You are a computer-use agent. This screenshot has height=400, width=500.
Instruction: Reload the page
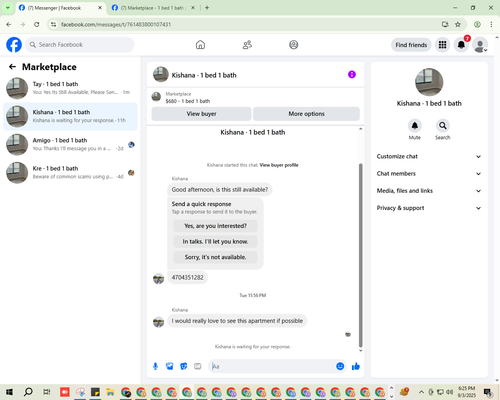tap(37, 24)
